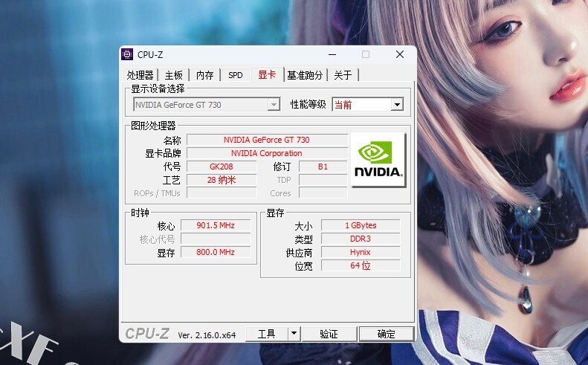Viewport: 588px width, 365px height.
Task: Select the 显卡 tab
Action: coord(267,74)
